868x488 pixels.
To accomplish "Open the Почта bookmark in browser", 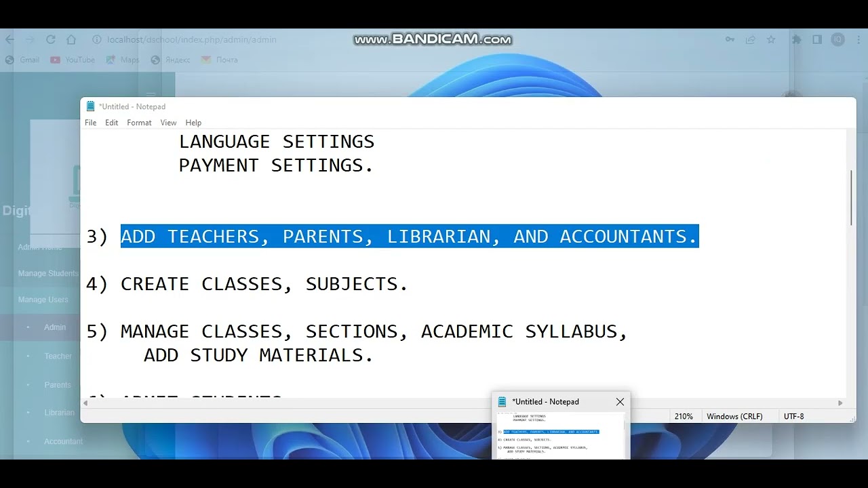I will tap(220, 60).
